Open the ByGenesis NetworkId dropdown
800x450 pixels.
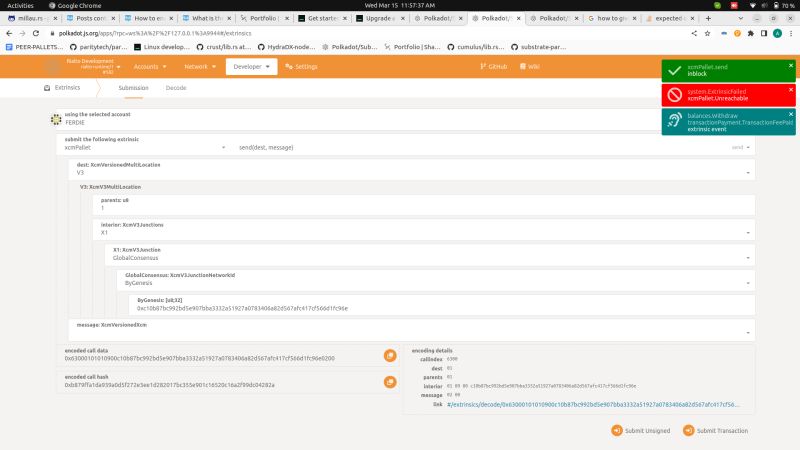pyautogui.click(x=436, y=279)
